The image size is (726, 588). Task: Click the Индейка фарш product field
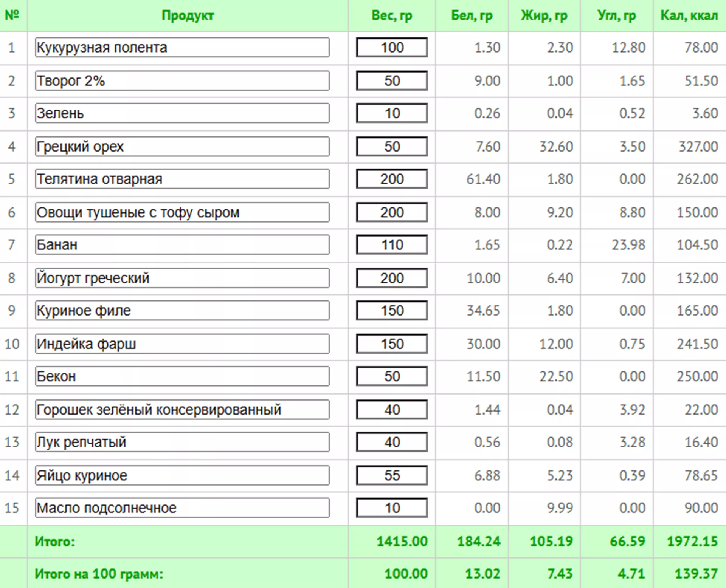click(182, 344)
